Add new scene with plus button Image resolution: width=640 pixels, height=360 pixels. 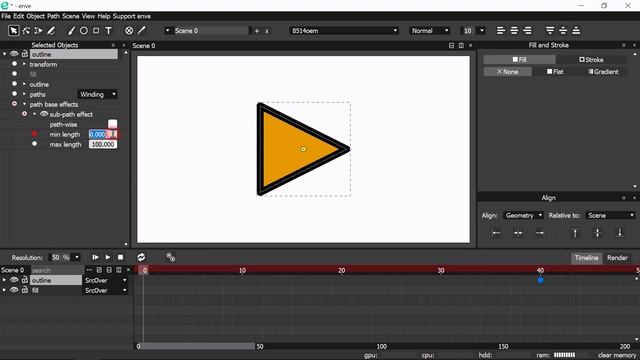[x=257, y=31]
